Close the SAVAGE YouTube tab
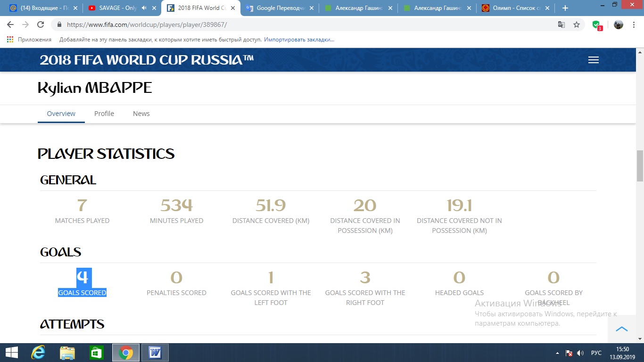This screenshot has height=362, width=644. [154, 8]
